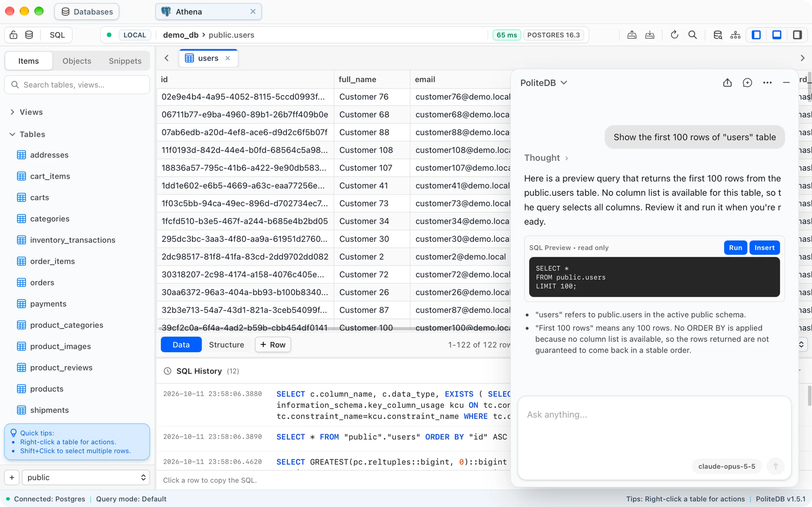Open more options ellipsis in chat panel
The width and height of the screenshot is (812, 507).
click(x=767, y=83)
